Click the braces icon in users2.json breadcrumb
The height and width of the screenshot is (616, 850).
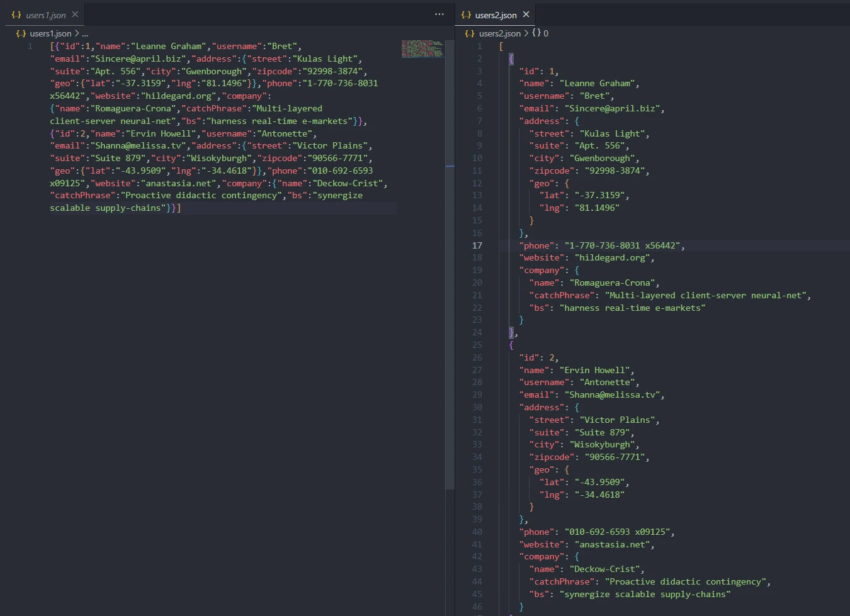click(470, 33)
